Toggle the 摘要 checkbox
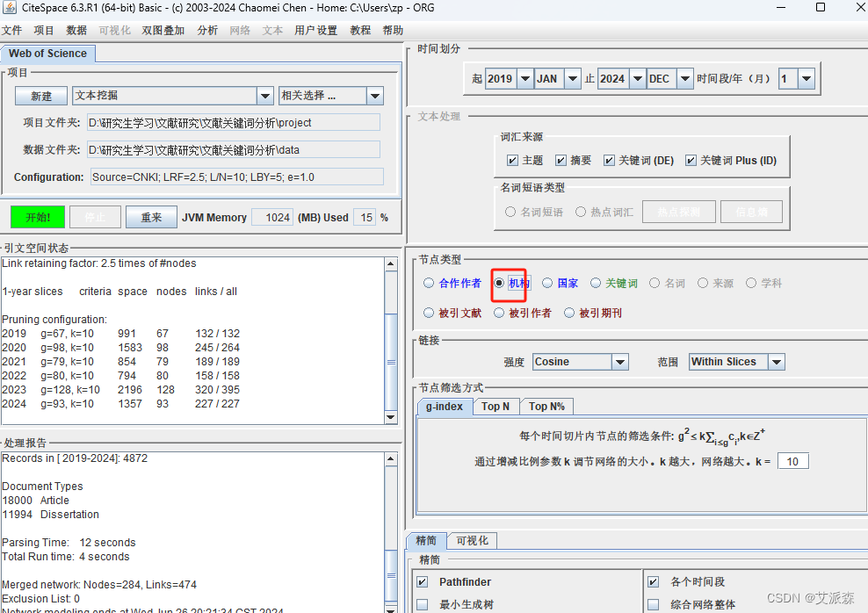This screenshot has width=868, height=613. pyautogui.click(x=561, y=161)
